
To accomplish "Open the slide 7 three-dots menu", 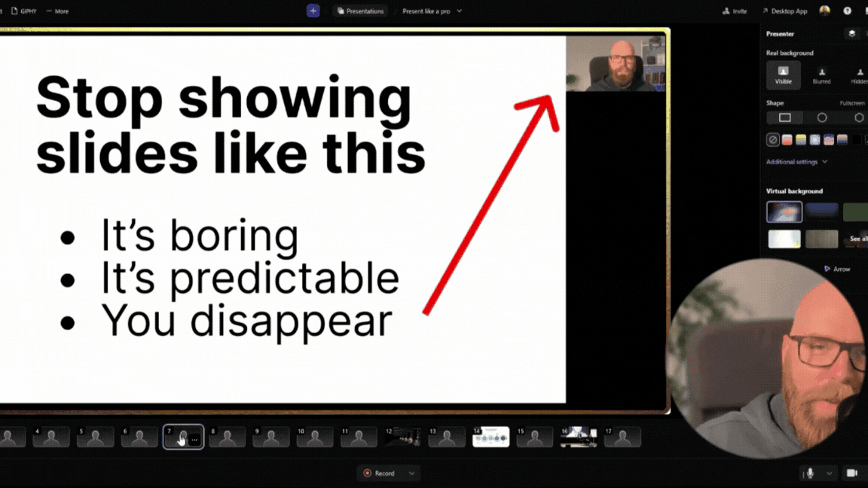I will click(x=195, y=440).
